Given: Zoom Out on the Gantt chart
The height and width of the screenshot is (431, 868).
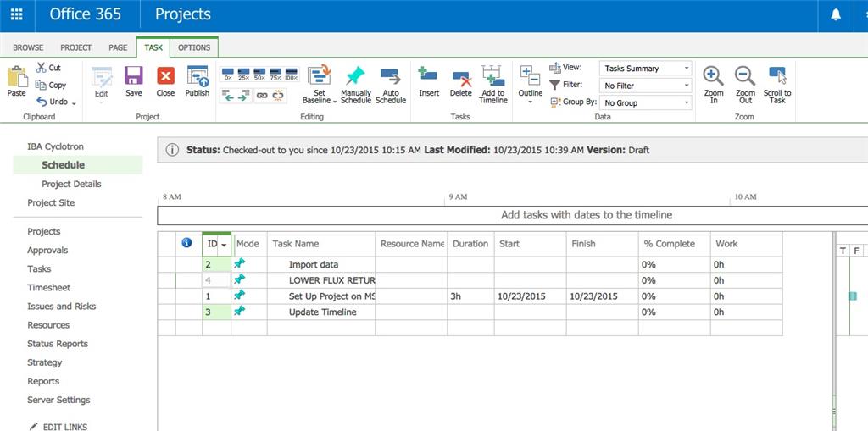Looking at the screenshot, I should click(745, 85).
